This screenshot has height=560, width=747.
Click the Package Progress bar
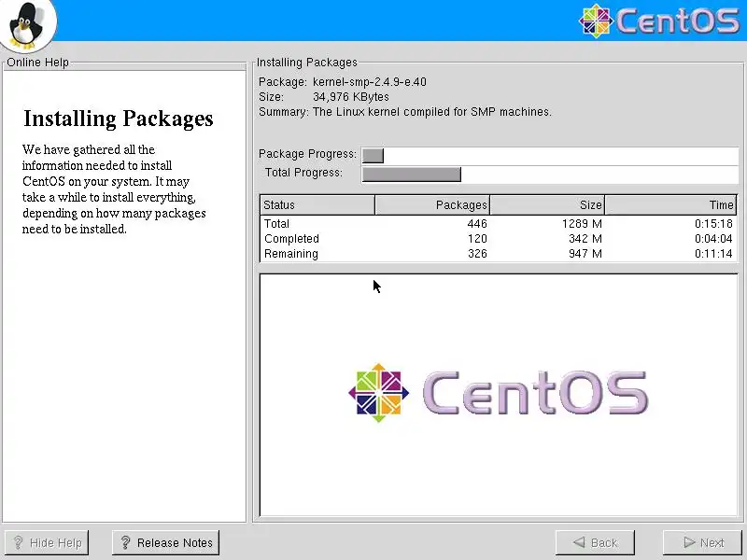pos(550,155)
